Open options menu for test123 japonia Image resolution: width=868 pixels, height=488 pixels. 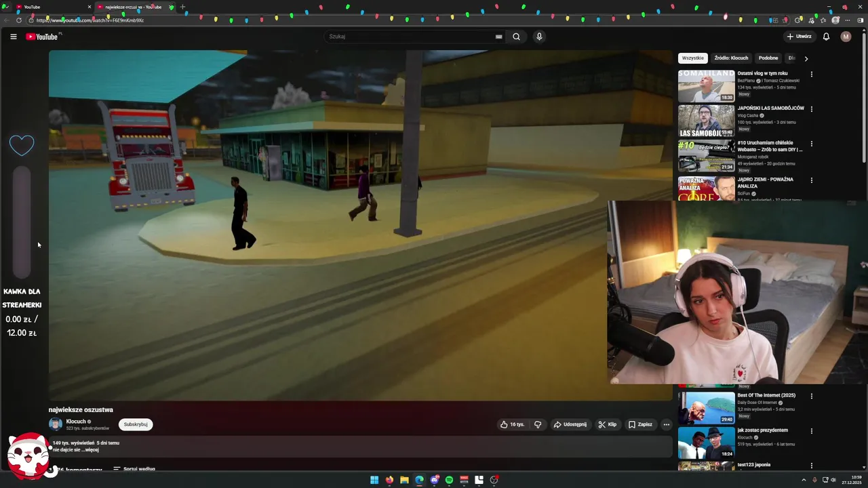811,466
